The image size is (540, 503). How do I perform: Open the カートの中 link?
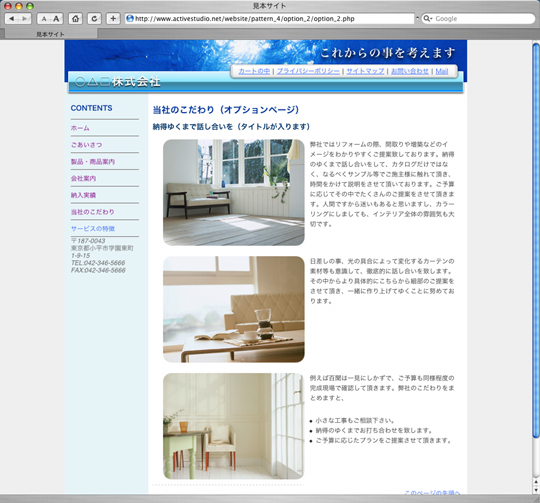coord(254,71)
